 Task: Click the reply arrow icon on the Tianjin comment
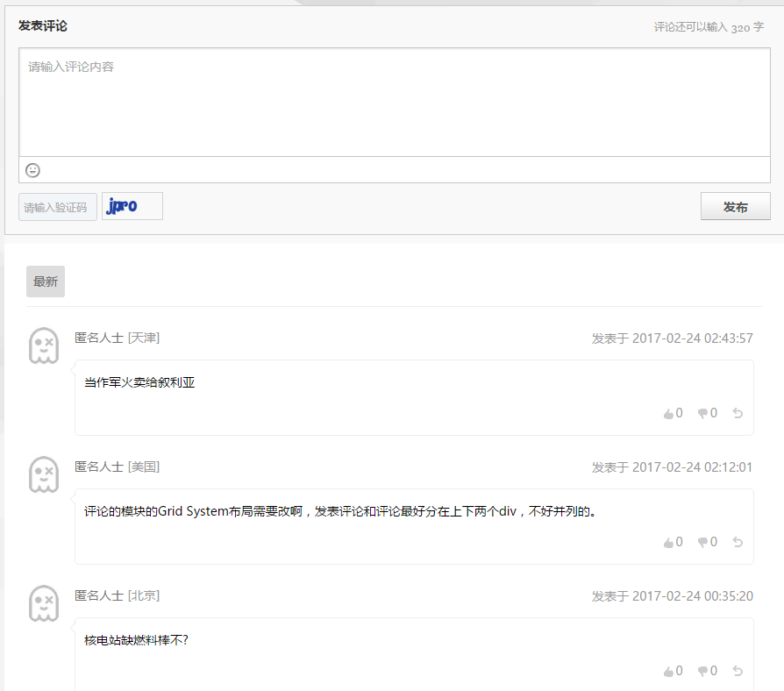coord(738,412)
